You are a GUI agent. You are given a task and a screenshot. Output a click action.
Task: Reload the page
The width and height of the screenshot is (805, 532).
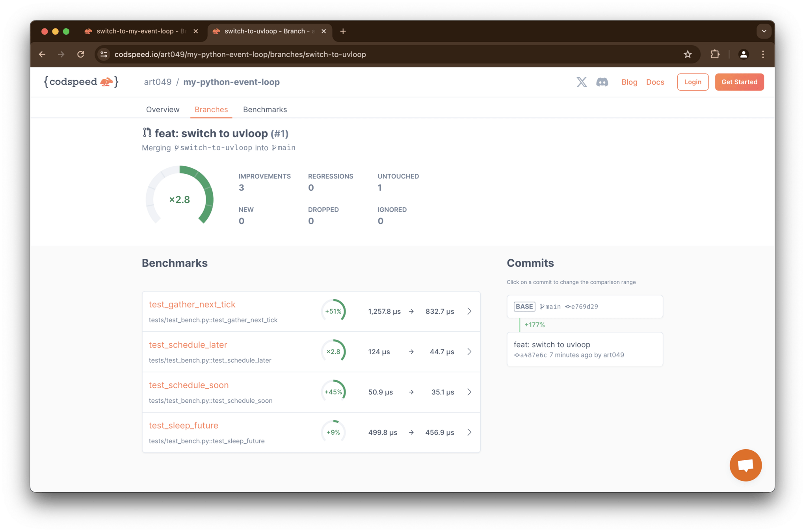pyautogui.click(x=81, y=54)
